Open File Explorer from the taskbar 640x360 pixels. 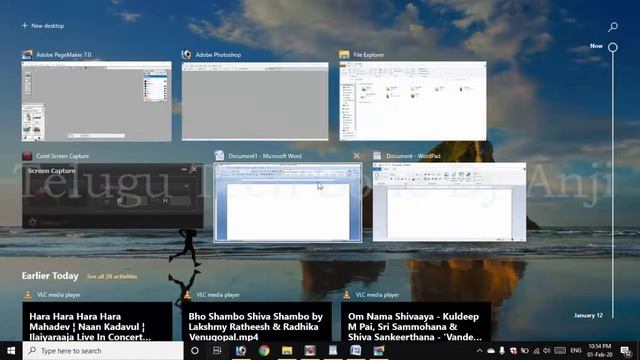coord(287,351)
